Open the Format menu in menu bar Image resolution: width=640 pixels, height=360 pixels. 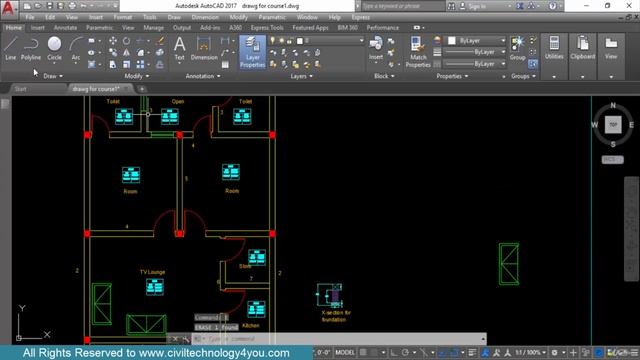point(122,17)
